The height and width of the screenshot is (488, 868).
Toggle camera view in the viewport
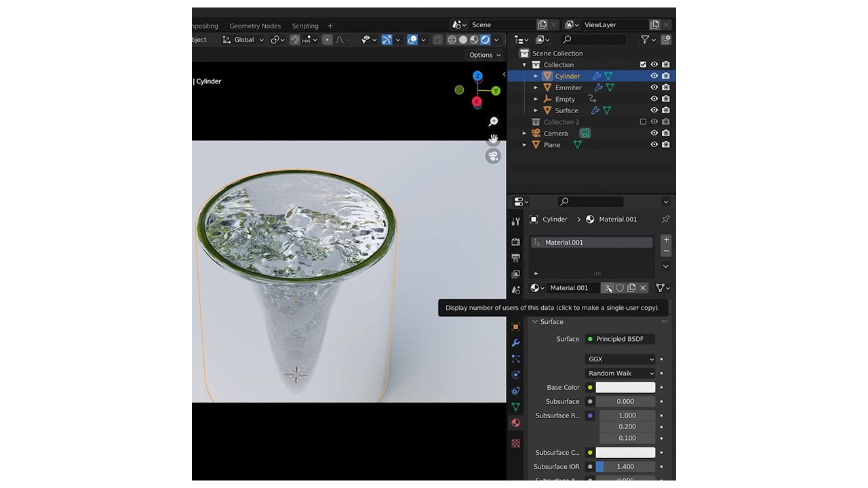point(493,157)
